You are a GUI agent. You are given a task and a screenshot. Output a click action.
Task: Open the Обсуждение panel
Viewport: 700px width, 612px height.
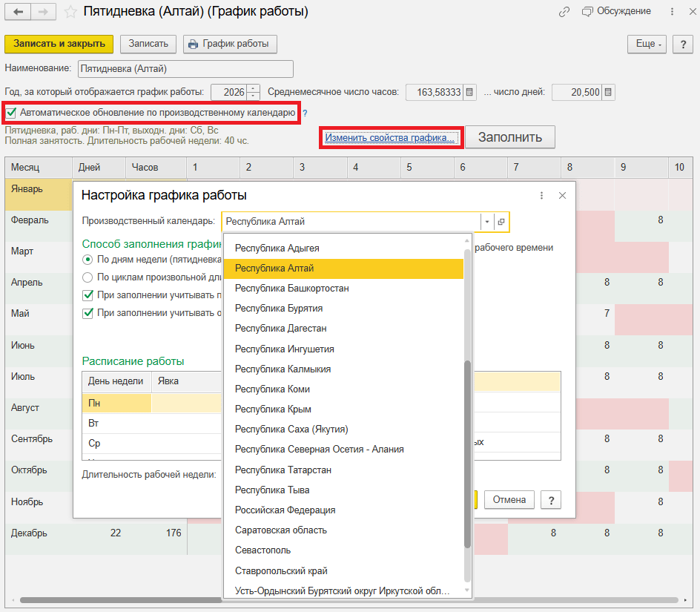pos(616,12)
